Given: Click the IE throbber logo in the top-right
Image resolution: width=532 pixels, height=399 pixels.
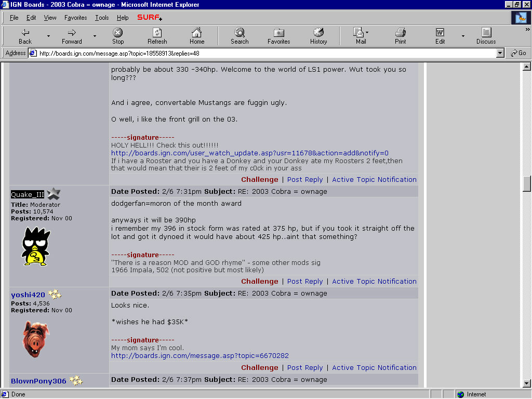Looking at the screenshot, I should pos(521,18).
